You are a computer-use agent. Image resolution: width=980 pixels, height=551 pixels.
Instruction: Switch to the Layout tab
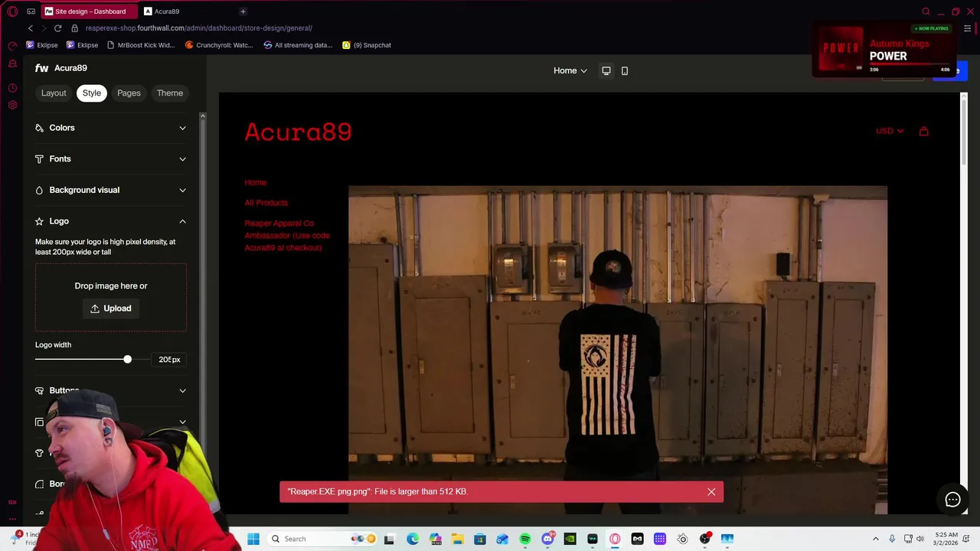[54, 93]
